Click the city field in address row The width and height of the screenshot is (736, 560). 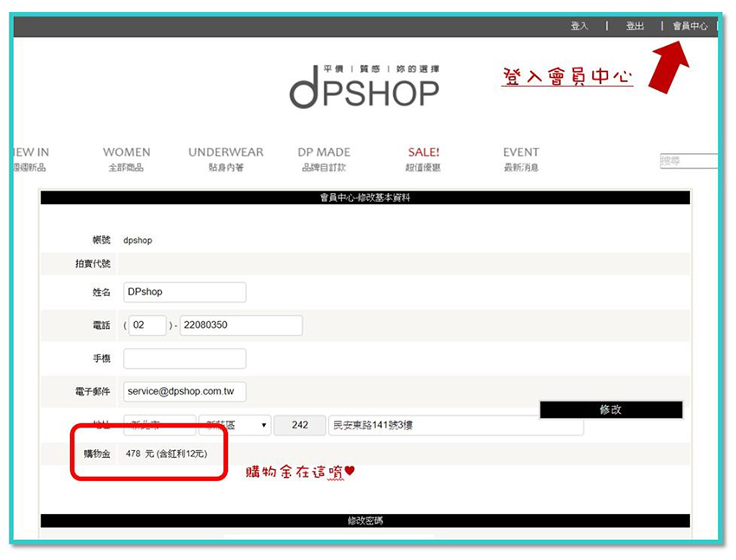coord(159,425)
